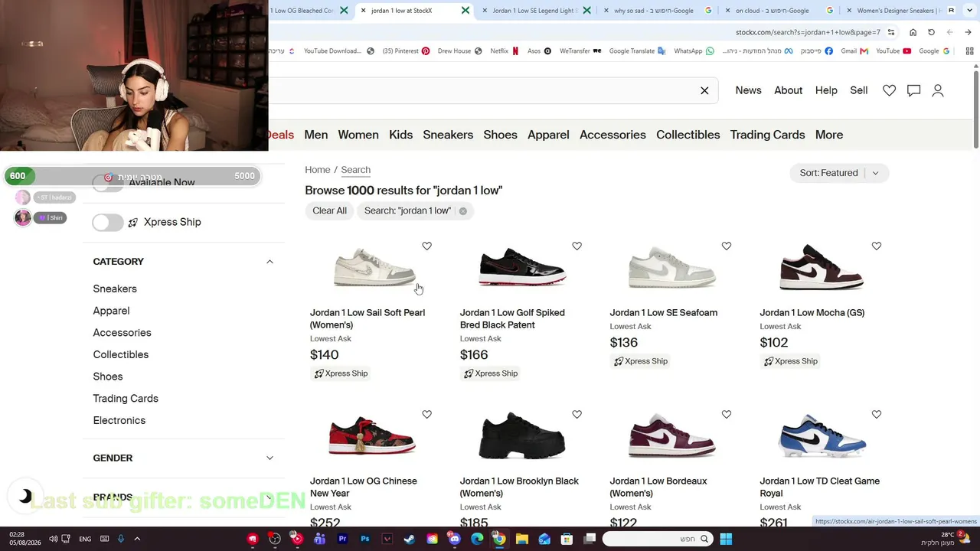Remove the 'jordan 1 low' search filter chip
Image resolution: width=980 pixels, height=551 pixels.
coord(462,211)
